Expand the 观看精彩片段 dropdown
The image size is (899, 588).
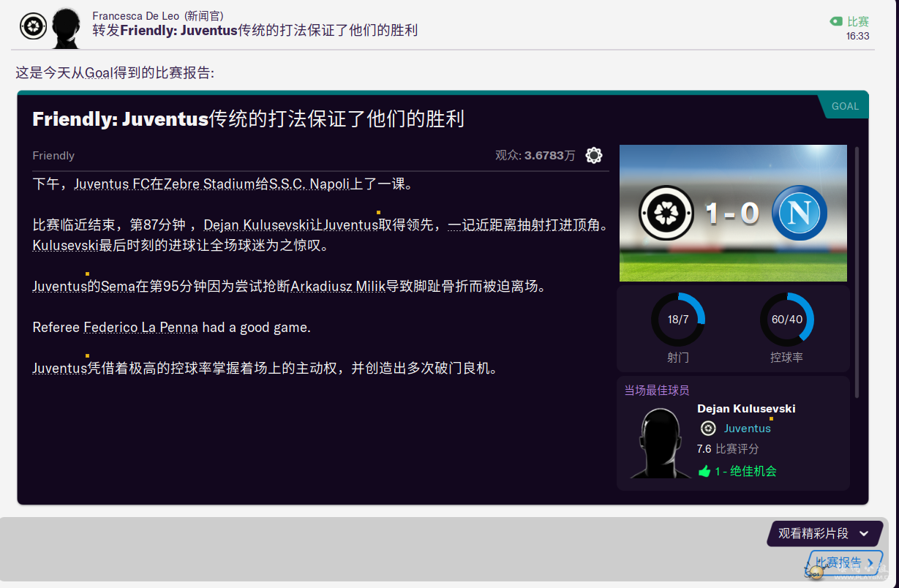[824, 534]
